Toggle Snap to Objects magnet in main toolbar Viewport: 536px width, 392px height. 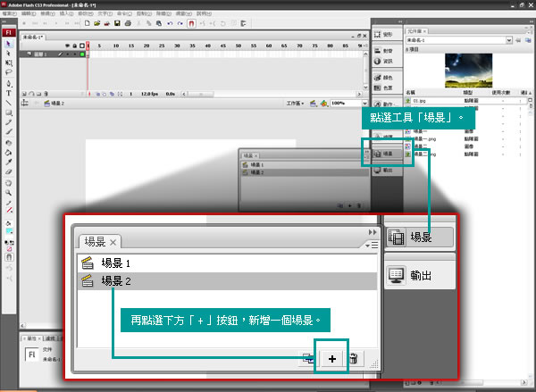tap(191, 23)
